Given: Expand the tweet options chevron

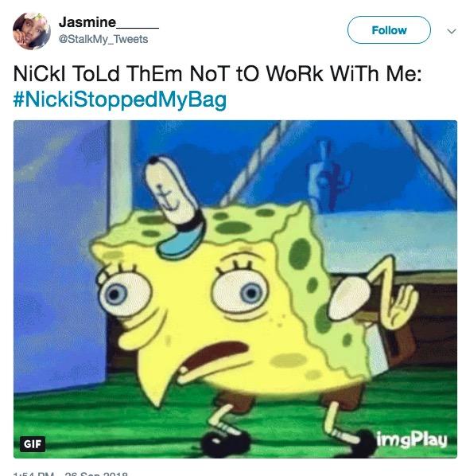Looking at the screenshot, I should pyautogui.click(x=452, y=31).
